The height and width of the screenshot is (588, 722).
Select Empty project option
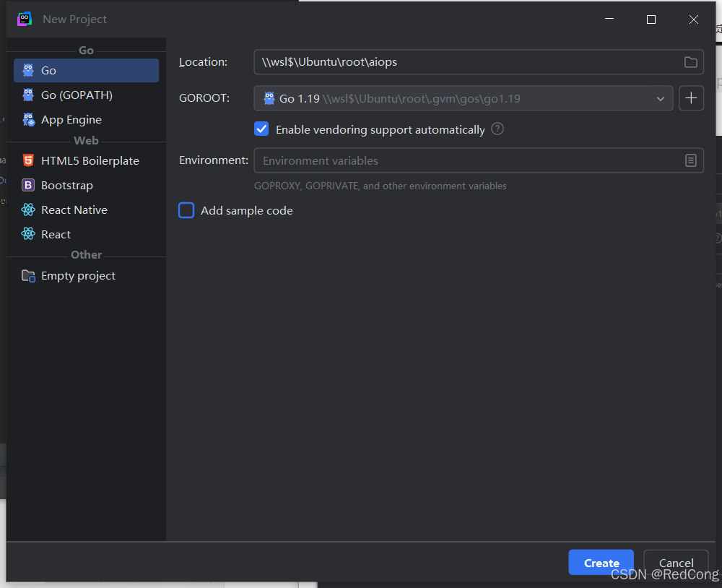[x=86, y=275]
